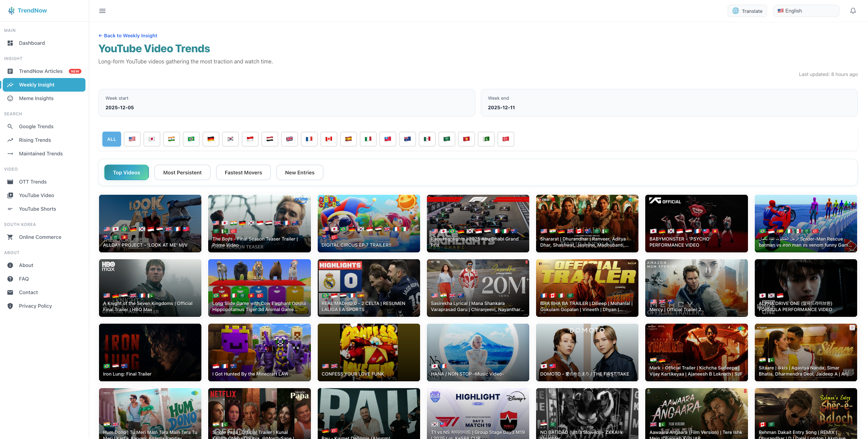
Task: Filter videos by the United States flag
Action: (132, 139)
